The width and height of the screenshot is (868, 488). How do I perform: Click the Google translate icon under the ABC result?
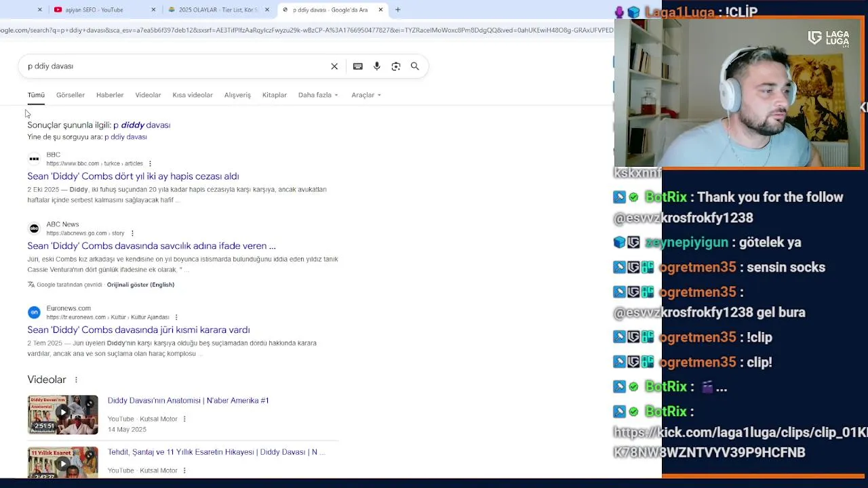click(31, 285)
